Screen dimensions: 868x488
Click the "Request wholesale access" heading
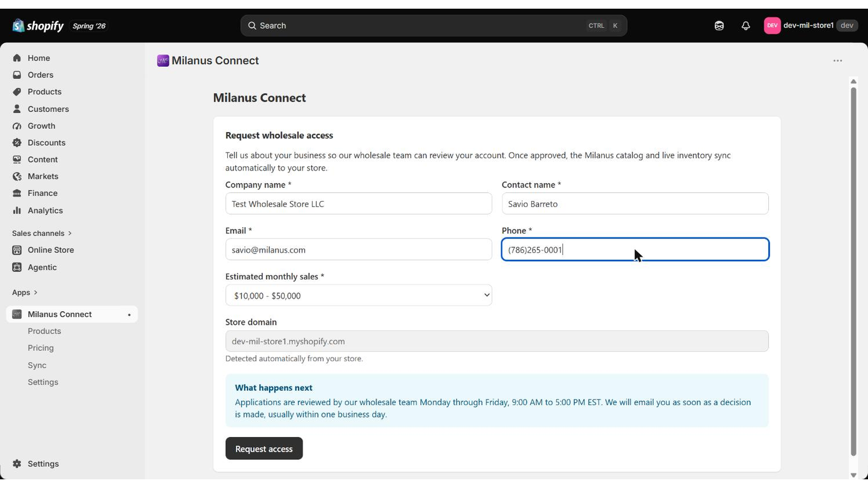click(279, 136)
